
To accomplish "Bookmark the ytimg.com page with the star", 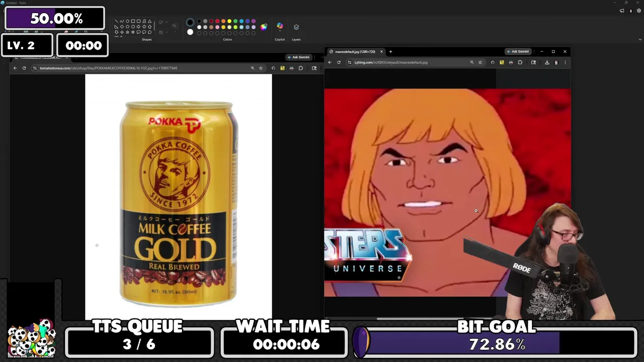I will click(x=480, y=62).
